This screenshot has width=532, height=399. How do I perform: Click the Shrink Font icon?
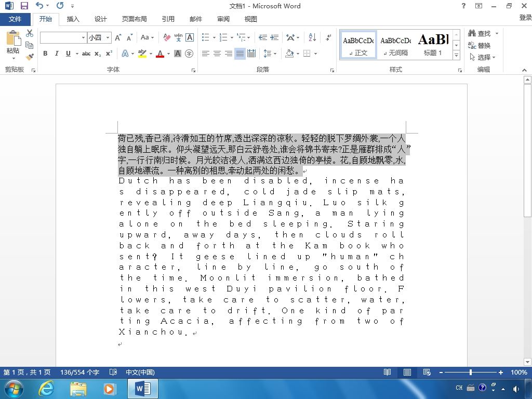click(129, 37)
